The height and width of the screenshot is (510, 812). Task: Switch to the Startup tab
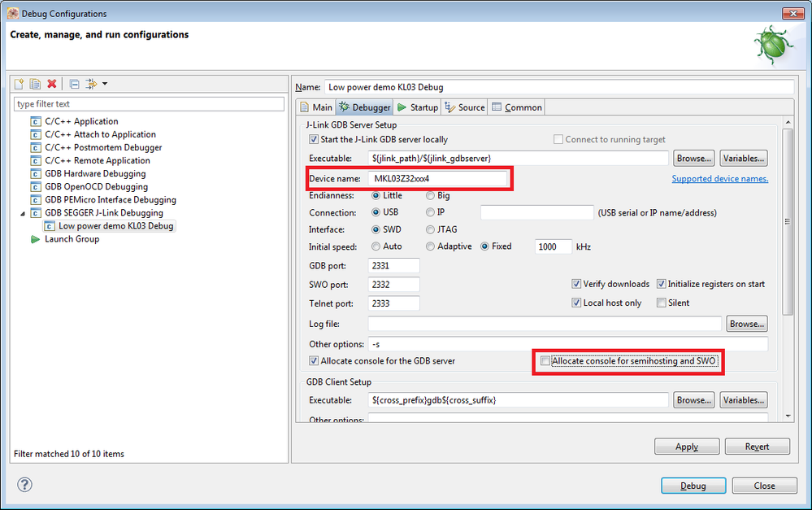[x=423, y=107]
